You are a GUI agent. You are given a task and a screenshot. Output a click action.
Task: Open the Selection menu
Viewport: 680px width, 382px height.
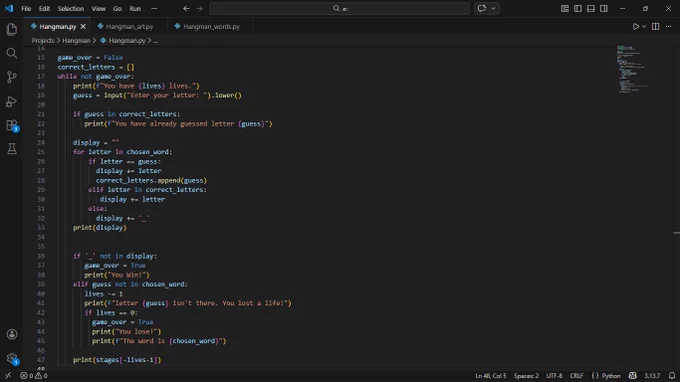click(71, 8)
